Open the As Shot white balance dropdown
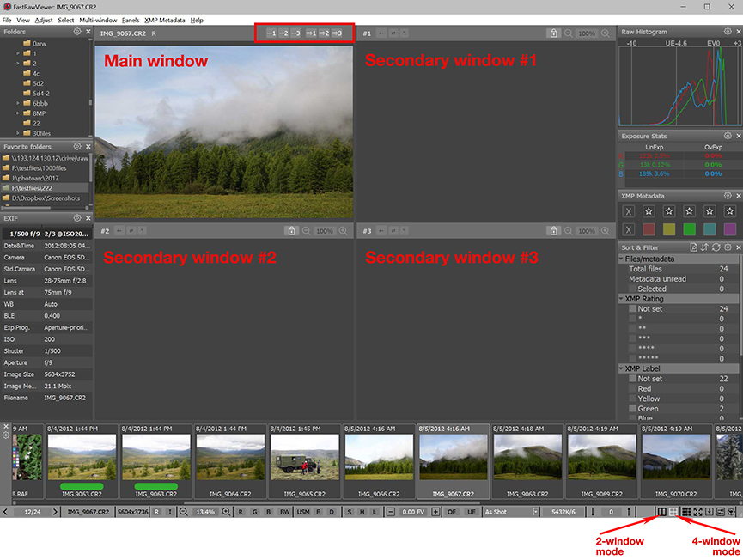Screen dimensions: 743x560 pos(507,512)
